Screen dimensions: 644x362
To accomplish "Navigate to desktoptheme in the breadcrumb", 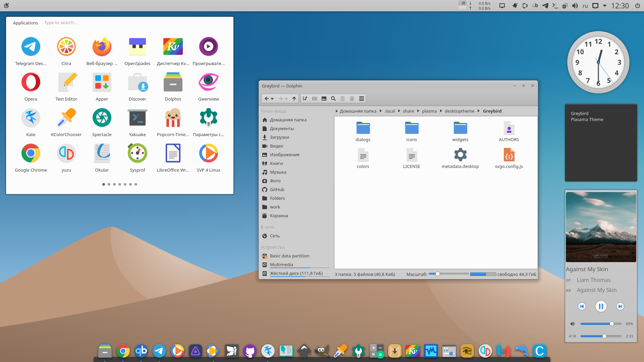I will 460,111.
